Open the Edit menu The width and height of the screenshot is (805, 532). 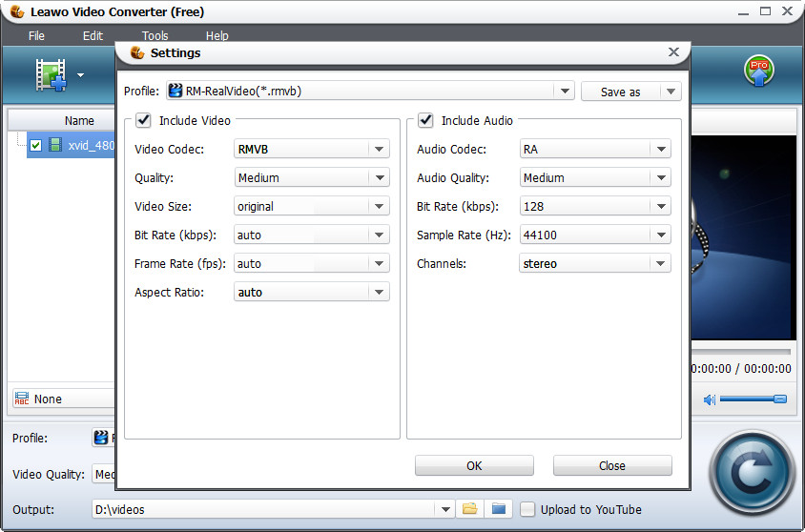tap(93, 36)
